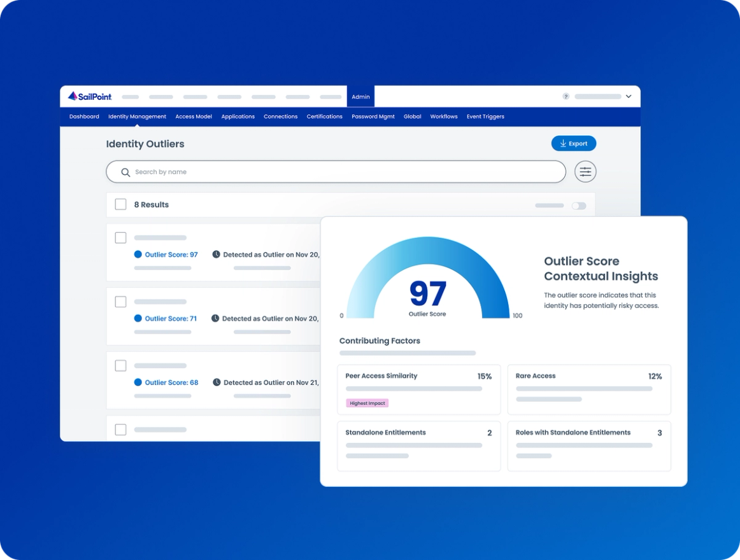This screenshot has width=740, height=560.
Task: Select the Global menu item
Action: [x=412, y=116]
